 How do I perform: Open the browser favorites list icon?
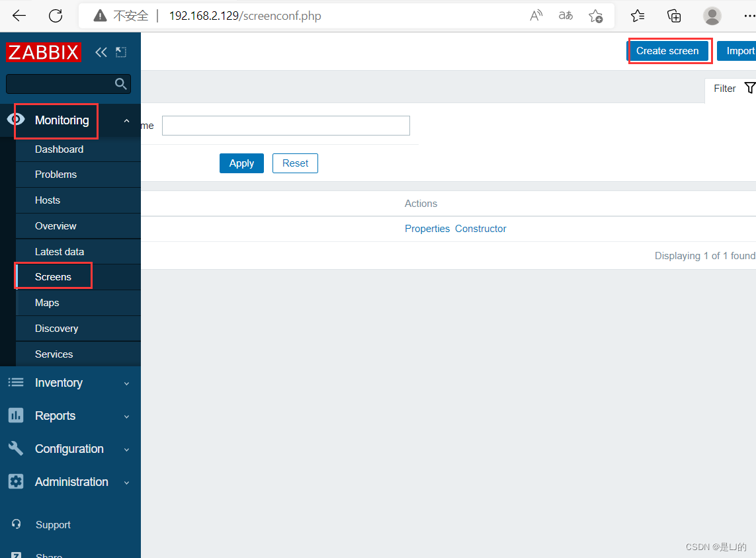(x=638, y=16)
